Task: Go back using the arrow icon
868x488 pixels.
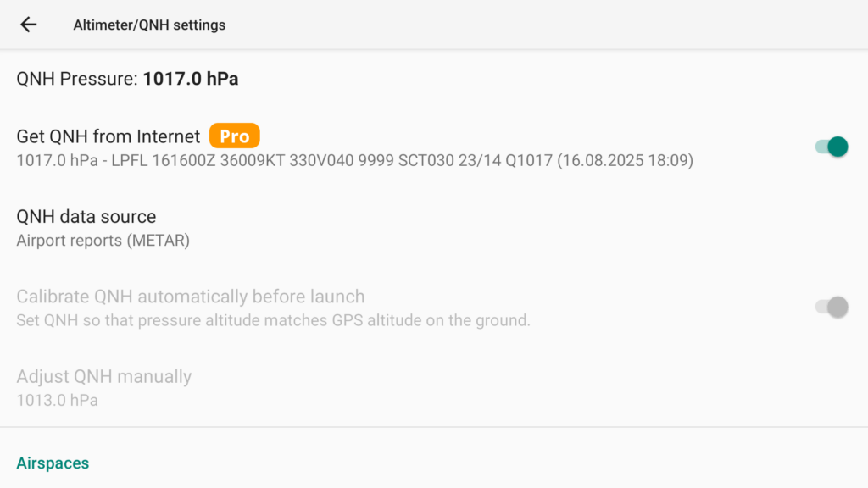Action: [x=28, y=25]
